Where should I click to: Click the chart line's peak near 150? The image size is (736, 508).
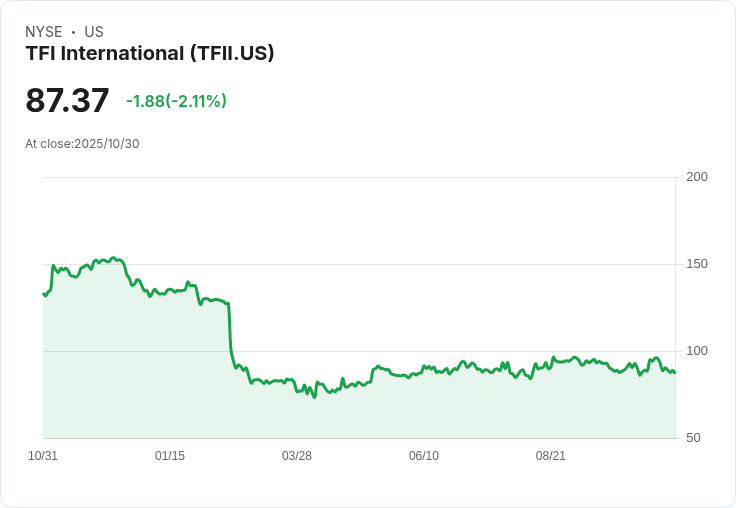click(x=113, y=258)
